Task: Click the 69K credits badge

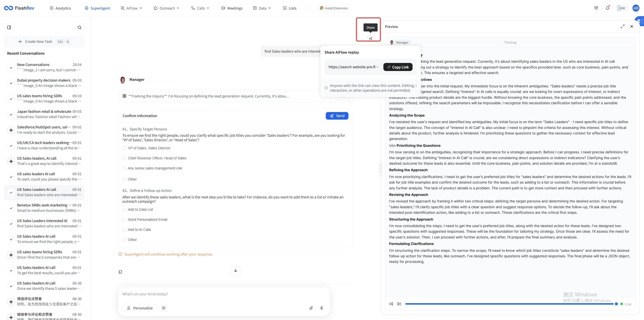Action: coord(622,8)
